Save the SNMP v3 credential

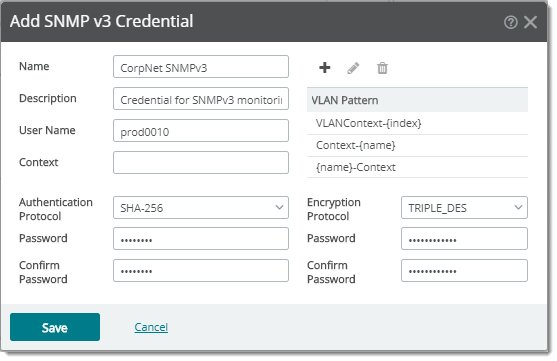point(55,327)
